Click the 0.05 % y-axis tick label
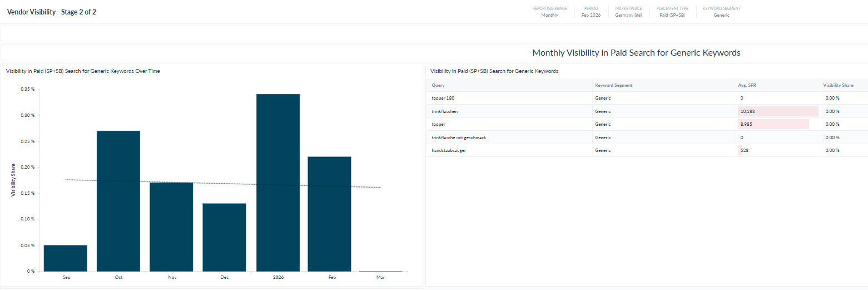The width and height of the screenshot is (868, 290). coord(28,245)
